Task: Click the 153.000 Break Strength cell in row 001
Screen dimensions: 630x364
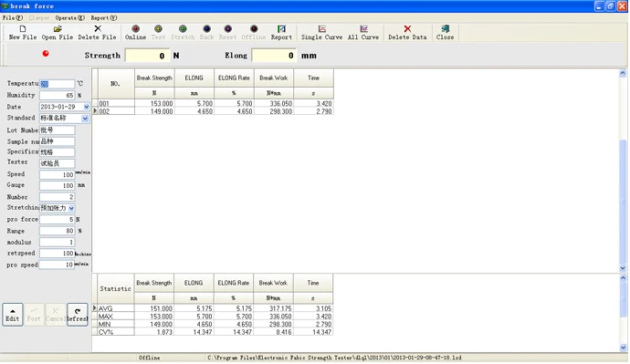Action: (x=154, y=103)
